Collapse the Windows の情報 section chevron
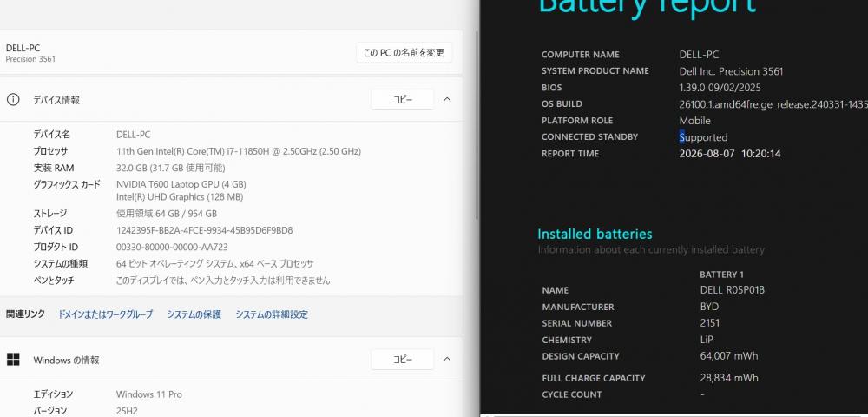868x417 pixels. [447, 360]
